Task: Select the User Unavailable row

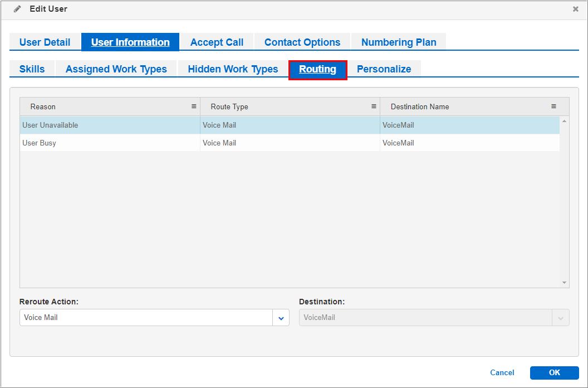Action: [223, 125]
